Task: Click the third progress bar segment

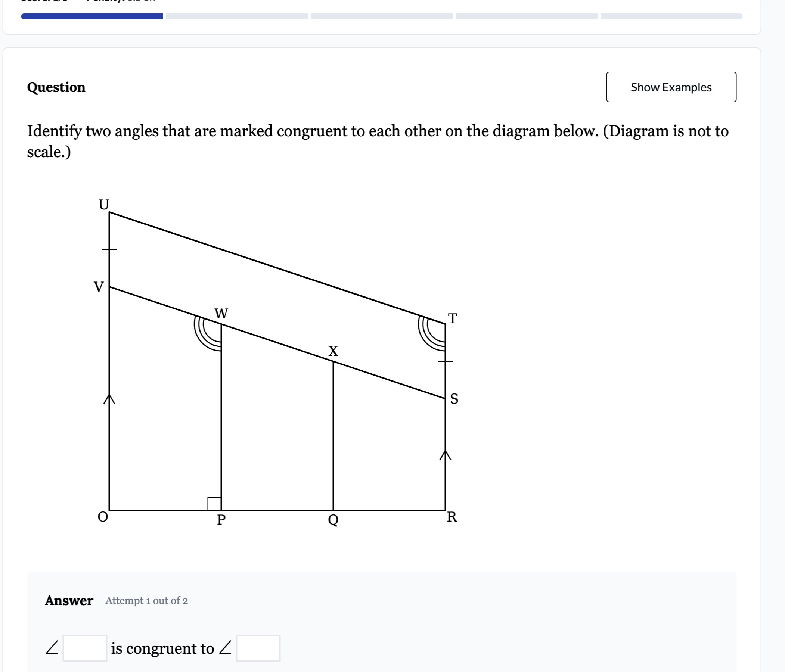Action: point(382,16)
